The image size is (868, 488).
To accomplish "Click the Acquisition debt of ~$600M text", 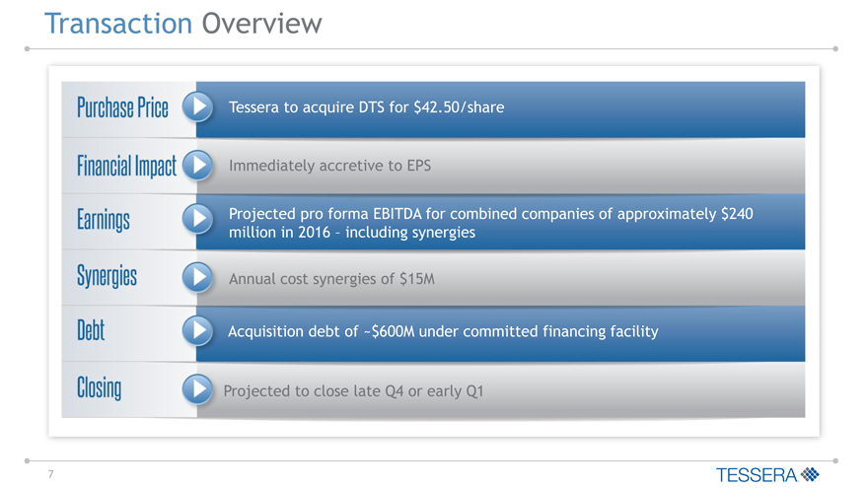I will pos(442,331).
